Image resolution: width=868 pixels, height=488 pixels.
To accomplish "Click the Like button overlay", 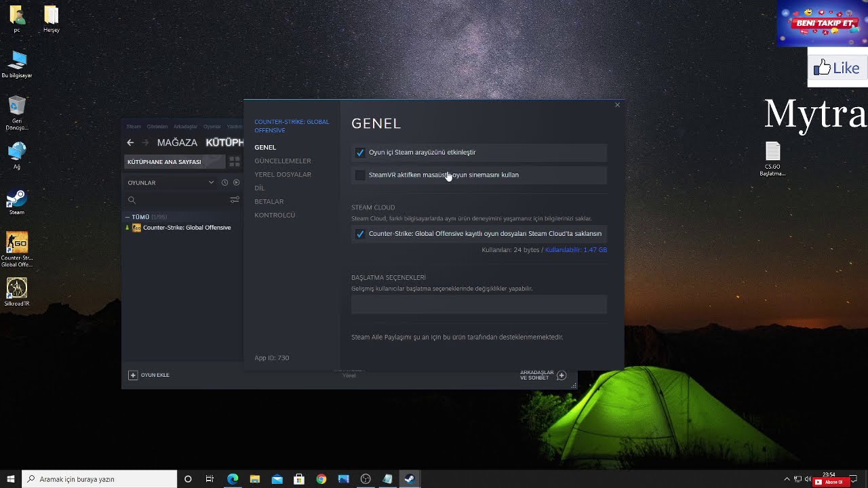I will [837, 68].
